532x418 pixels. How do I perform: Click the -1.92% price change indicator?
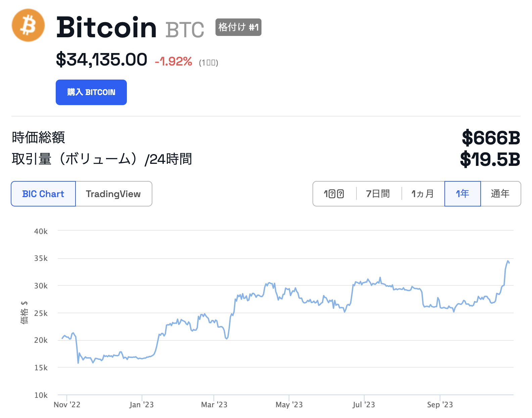pos(174,61)
